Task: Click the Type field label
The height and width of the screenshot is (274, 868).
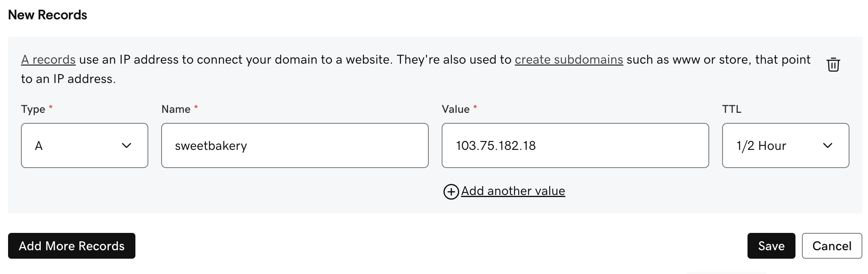Action: (x=33, y=109)
